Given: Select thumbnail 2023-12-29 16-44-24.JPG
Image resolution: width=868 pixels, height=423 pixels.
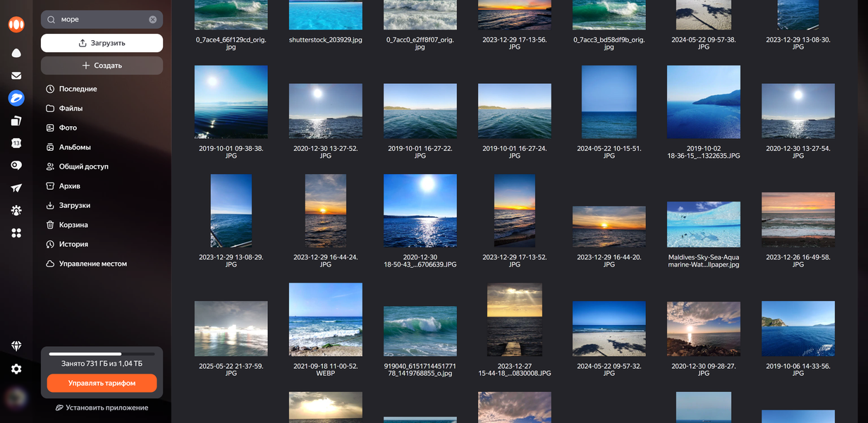Looking at the screenshot, I should point(325,211).
